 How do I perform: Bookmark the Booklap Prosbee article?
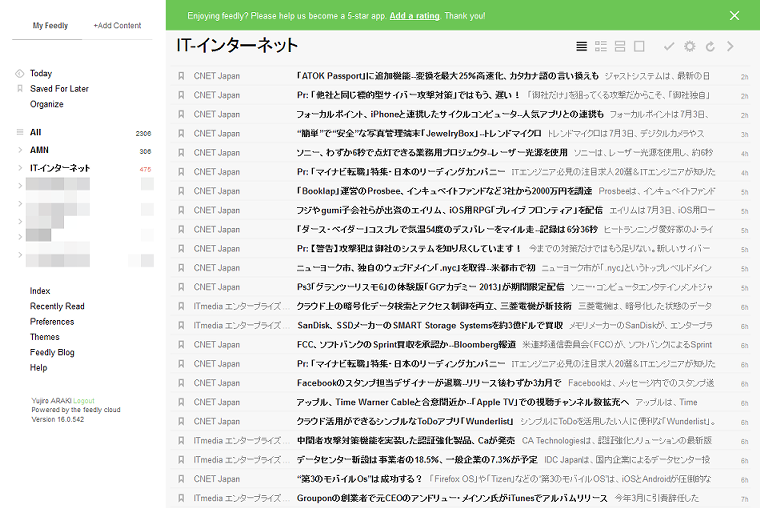[181, 191]
